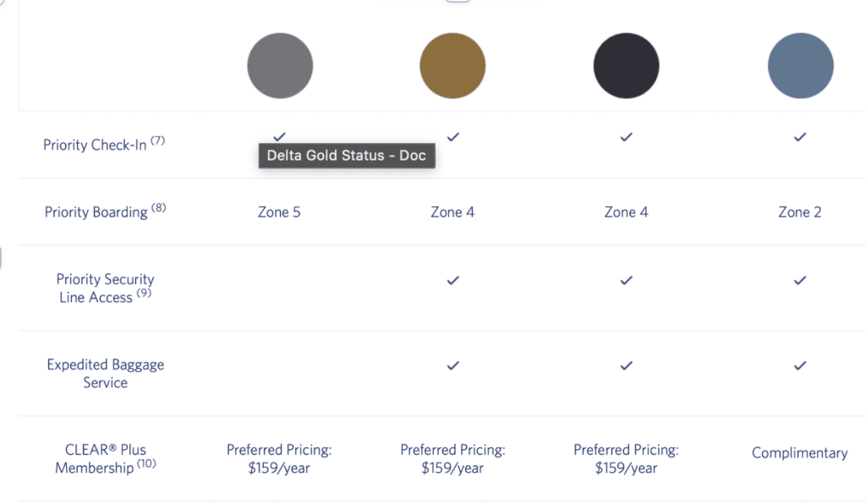Click Priority Check-In checkmark in gold column
The width and height of the screenshot is (866, 504).
[x=452, y=136]
